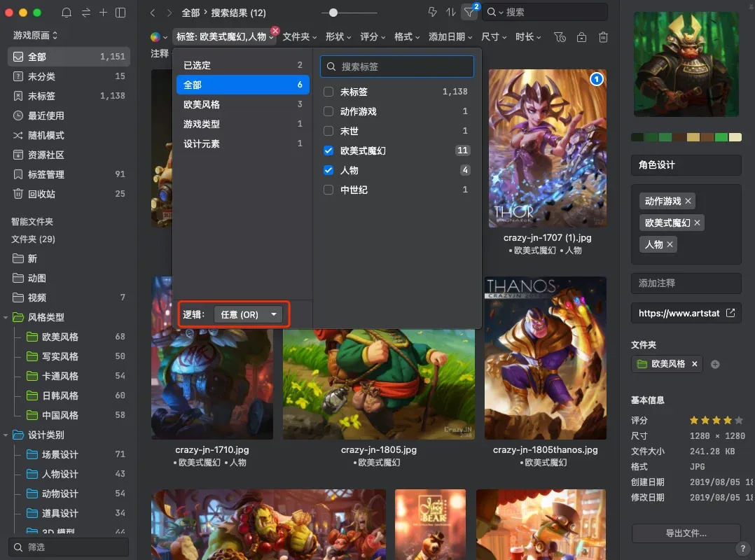
Task: Click the 导出文件 button
Action: click(686, 533)
